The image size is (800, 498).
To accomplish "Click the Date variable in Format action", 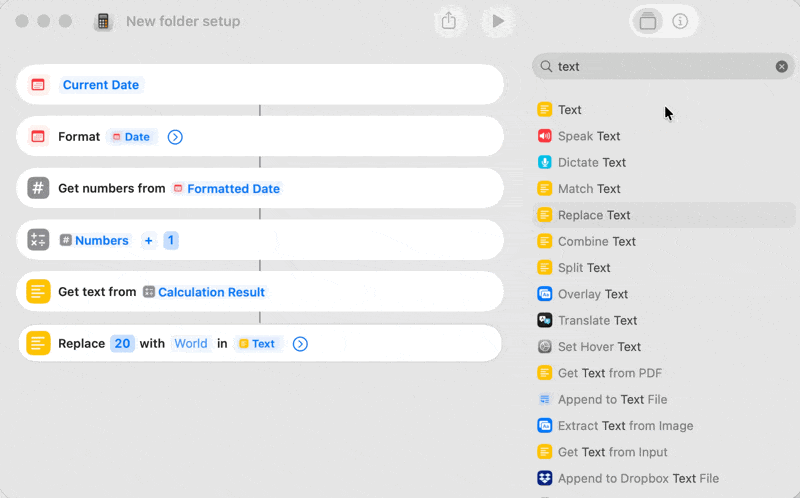I will [x=132, y=137].
